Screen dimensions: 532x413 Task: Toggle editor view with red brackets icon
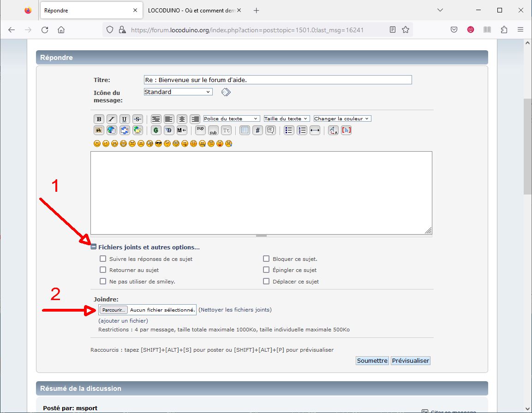pyautogui.click(x=346, y=130)
